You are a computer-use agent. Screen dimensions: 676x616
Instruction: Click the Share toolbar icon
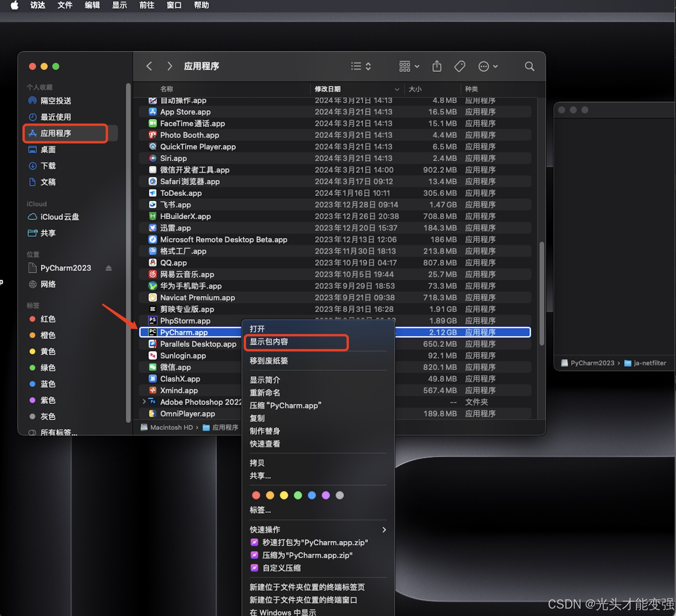pyautogui.click(x=437, y=66)
